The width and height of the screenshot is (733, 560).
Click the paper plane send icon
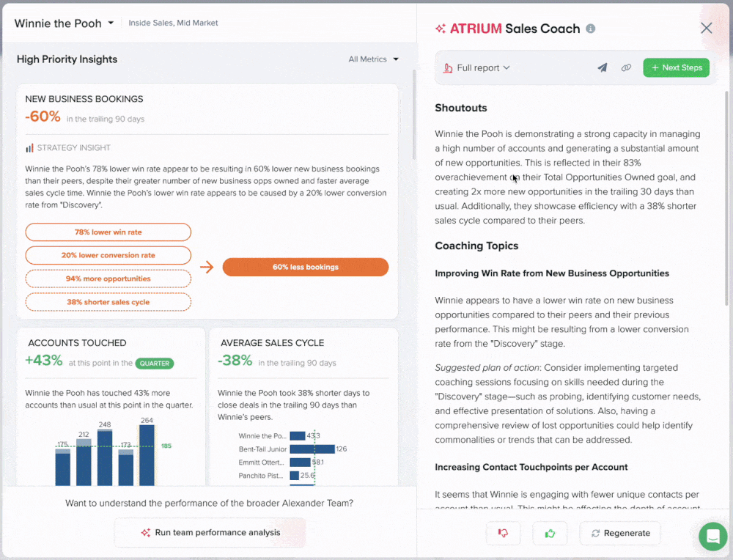click(x=602, y=67)
